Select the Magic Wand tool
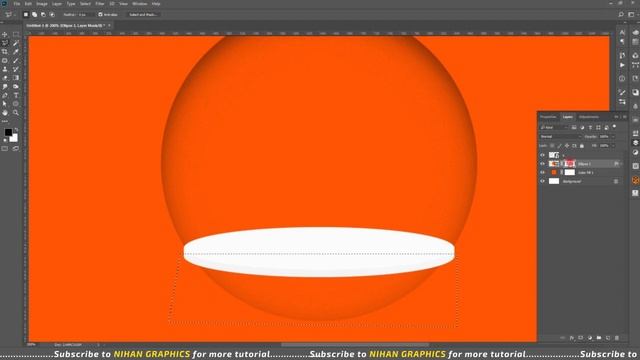This screenshot has width=640, height=360. tap(16, 43)
